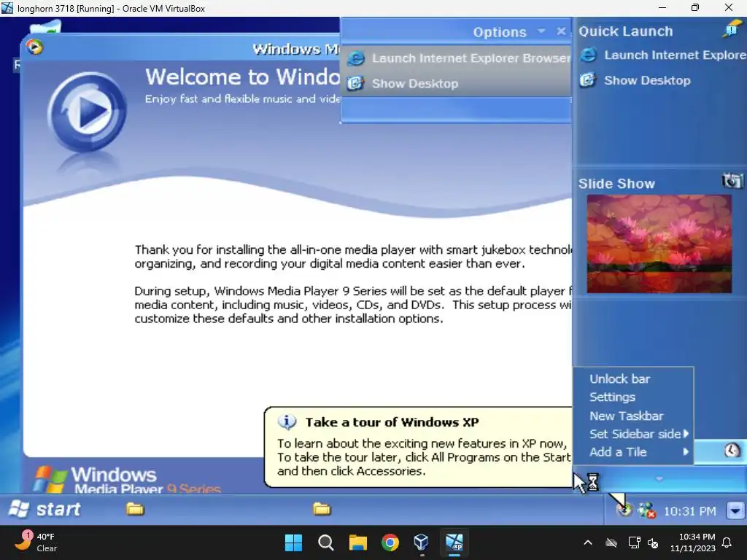Click VirtualBox icon in window title bar
The image size is (747, 560).
coord(7,7)
